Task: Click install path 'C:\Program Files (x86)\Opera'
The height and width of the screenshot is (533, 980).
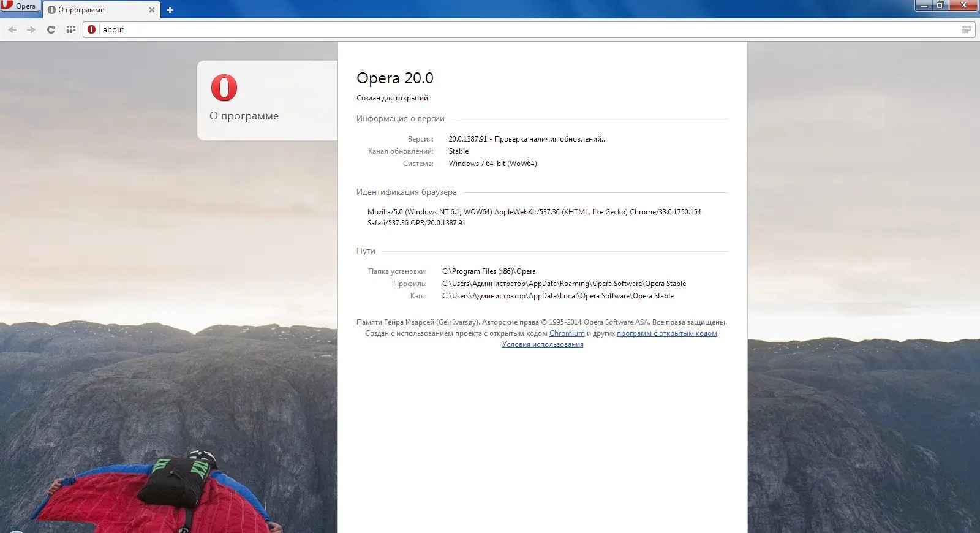Action: [x=489, y=271]
